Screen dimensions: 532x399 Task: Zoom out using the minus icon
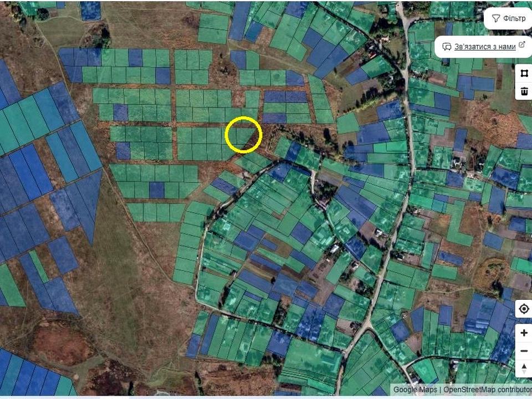(x=524, y=351)
